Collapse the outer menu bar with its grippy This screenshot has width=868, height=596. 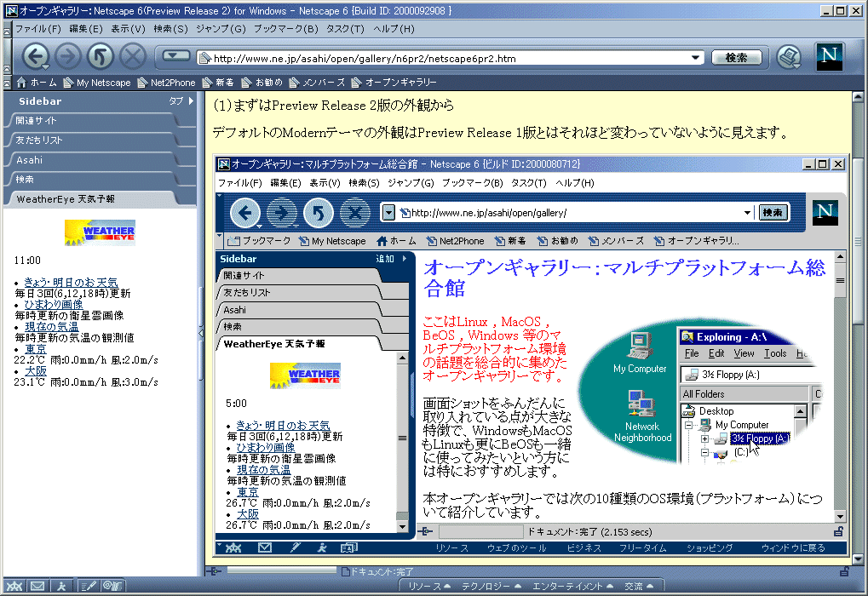(7, 30)
